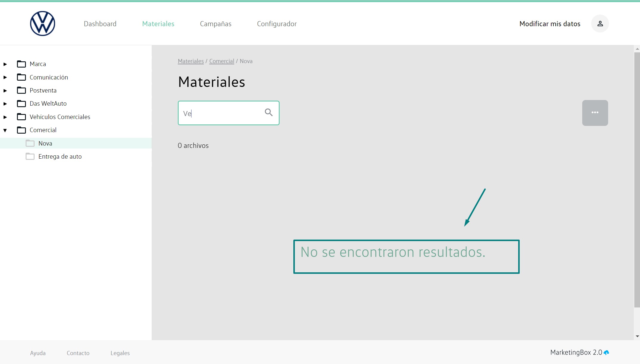Click Modificar mis datos
This screenshot has height=364, width=640.
pyautogui.click(x=550, y=24)
